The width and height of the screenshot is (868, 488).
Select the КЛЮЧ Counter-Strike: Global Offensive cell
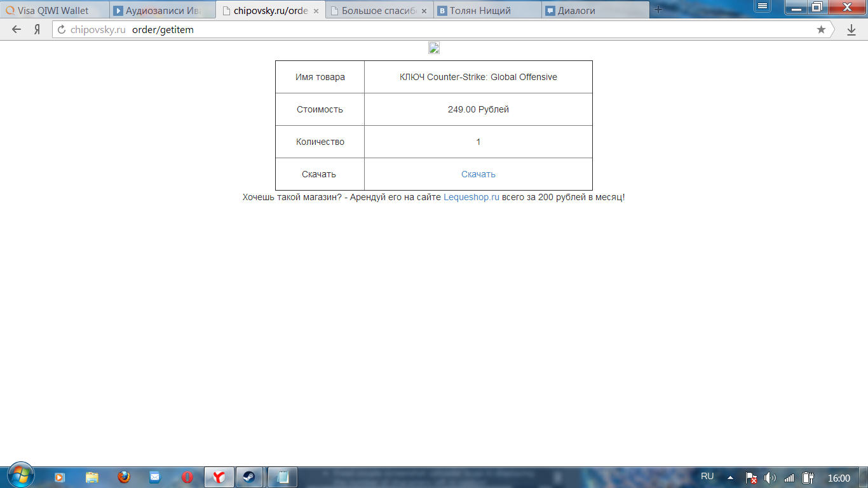click(x=478, y=77)
